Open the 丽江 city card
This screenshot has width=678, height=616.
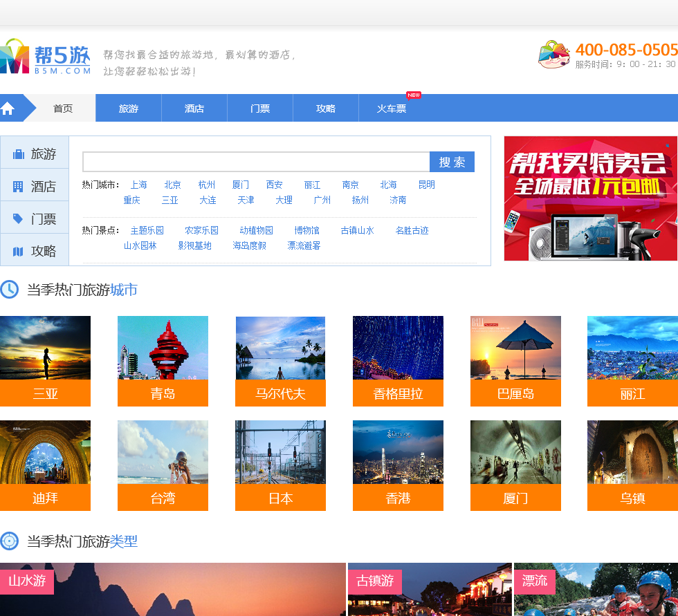(x=632, y=361)
